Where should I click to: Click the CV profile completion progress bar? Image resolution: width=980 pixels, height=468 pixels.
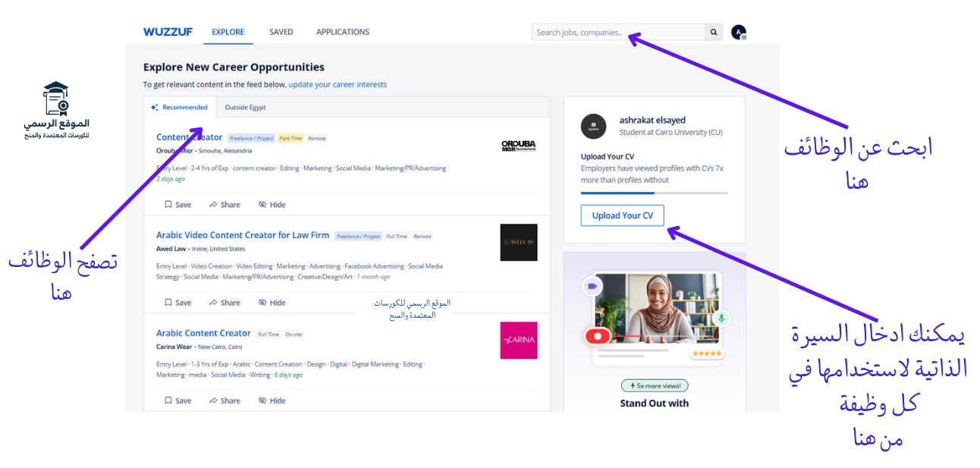[654, 193]
